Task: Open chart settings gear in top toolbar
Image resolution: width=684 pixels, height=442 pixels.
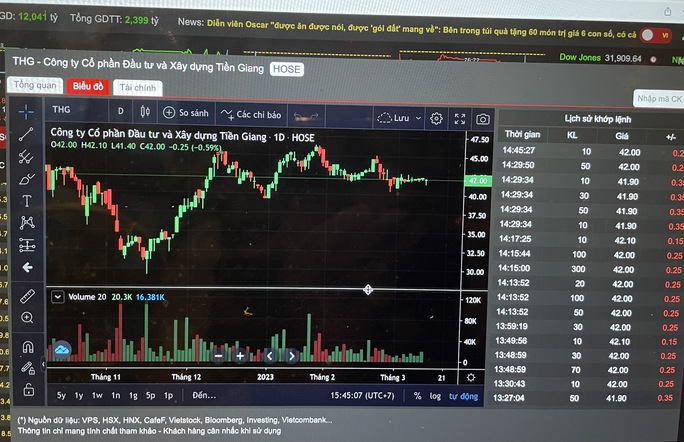Action: (x=436, y=118)
